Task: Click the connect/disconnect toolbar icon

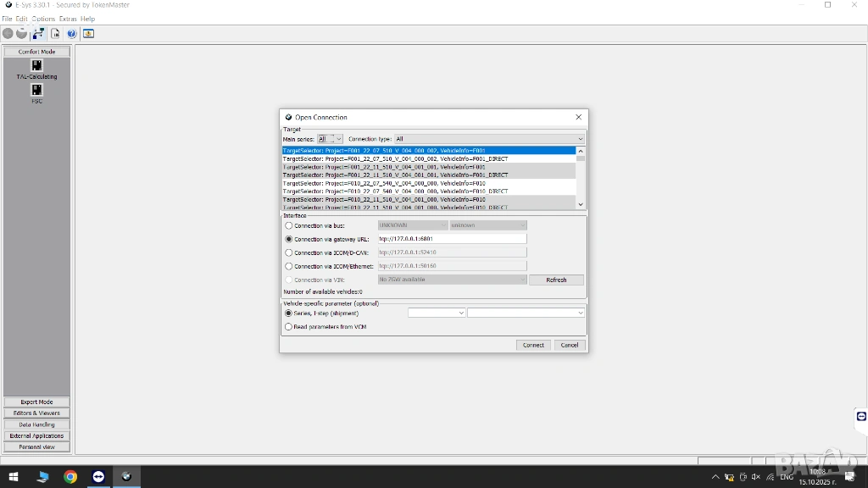Action: pos(38,34)
